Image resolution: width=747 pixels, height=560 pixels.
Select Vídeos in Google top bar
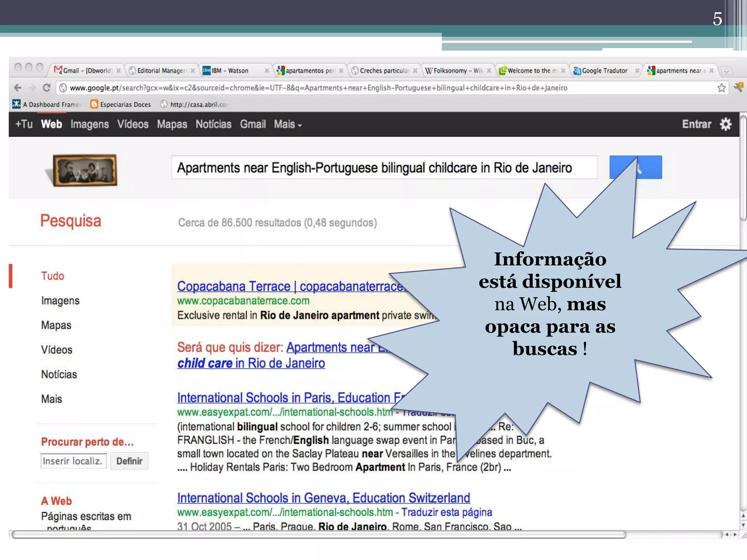click(133, 124)
